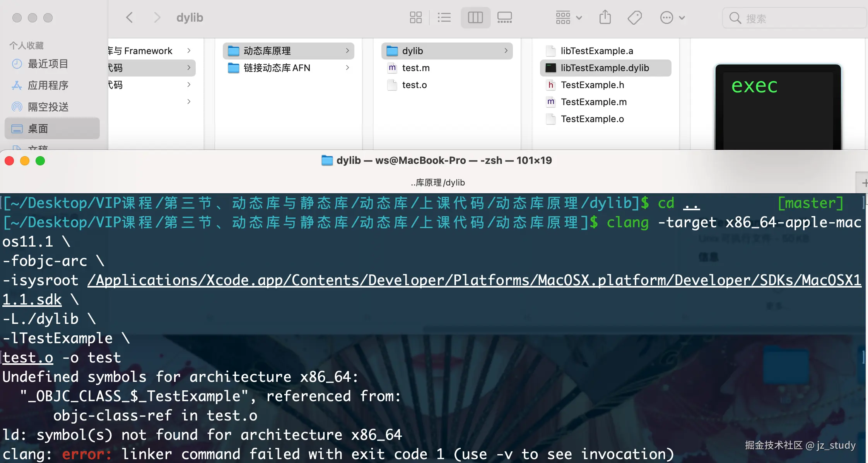Open AirDrop from the sidebar
Screen dimensions: 868x463
click(x=48, y=107)
